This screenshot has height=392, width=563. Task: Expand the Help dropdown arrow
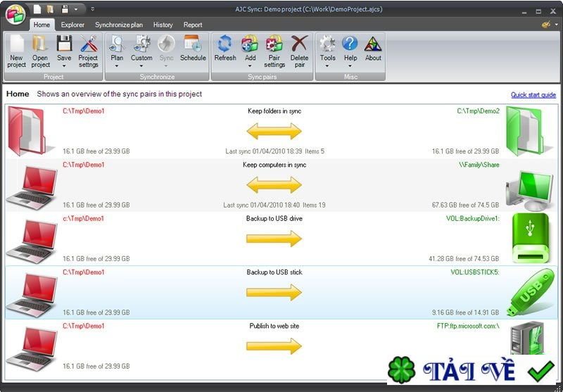[350, 66]
